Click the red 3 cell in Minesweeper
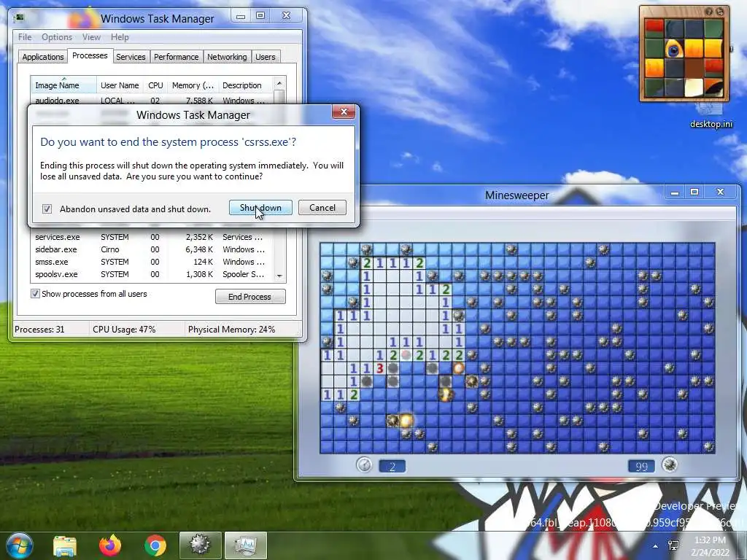The height and width of the screenshot is (560, 747). 379,368
